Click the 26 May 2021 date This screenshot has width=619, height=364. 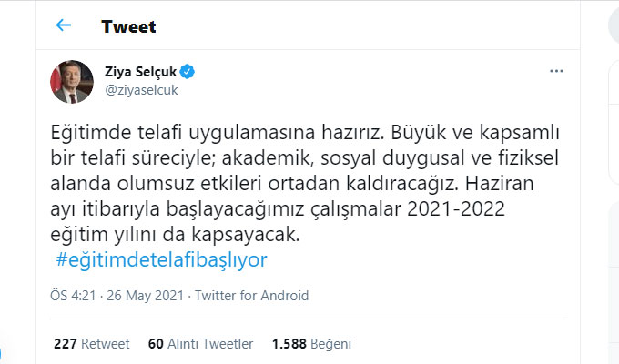[149, 296]
